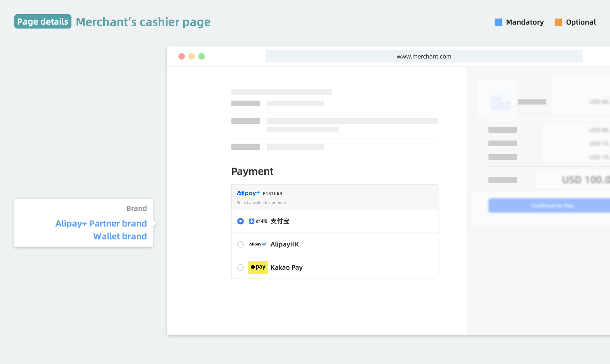The image size is (610, 364).
Task: Select the Kakao Pay payment option
Action: coord(240,267)
